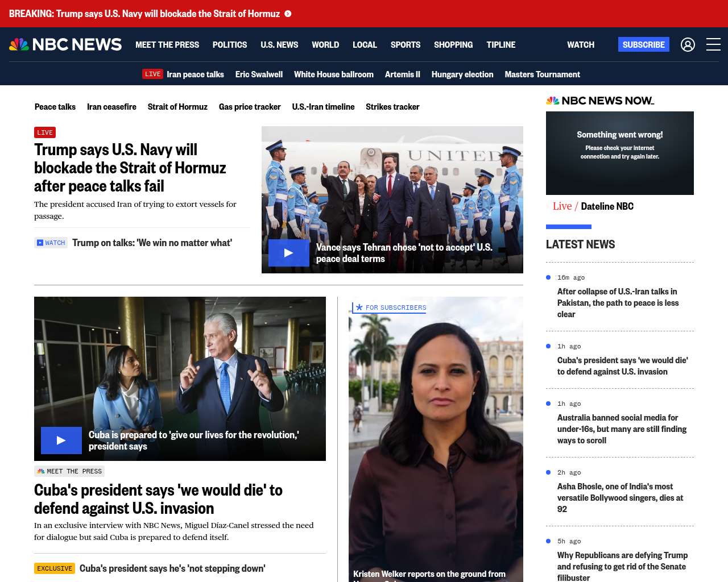Click the NBC News peacock logo
Image resolution: width=728 pixels, height=582 pixels.
tap(65, 44)
